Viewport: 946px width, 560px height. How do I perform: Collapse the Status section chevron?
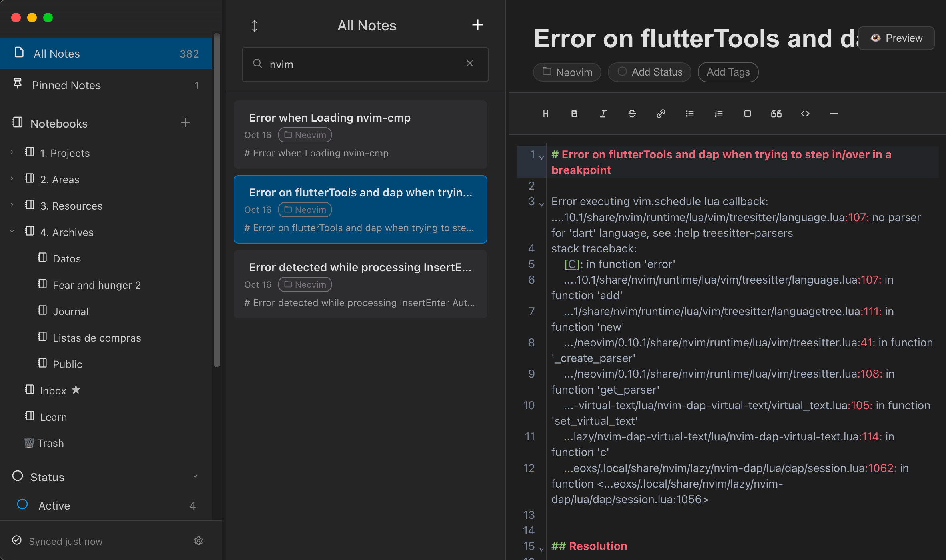point(195,476)
